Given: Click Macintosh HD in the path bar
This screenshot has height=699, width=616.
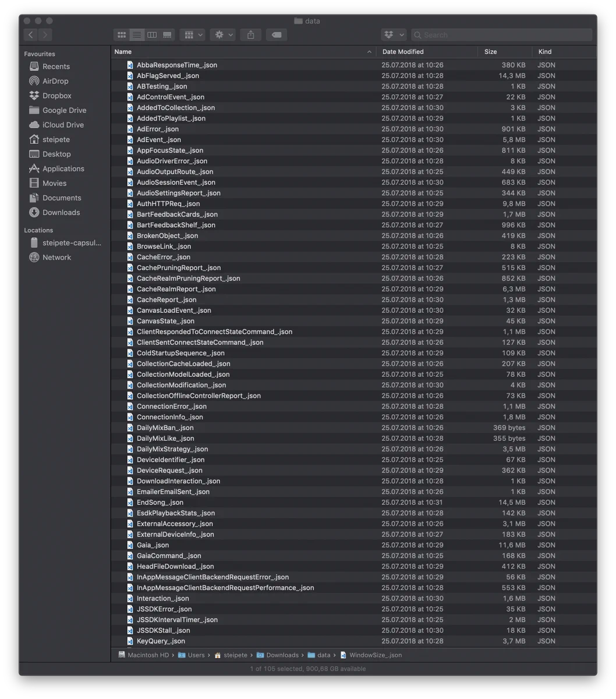Looking at the screenshot, I should coord(143,655).
